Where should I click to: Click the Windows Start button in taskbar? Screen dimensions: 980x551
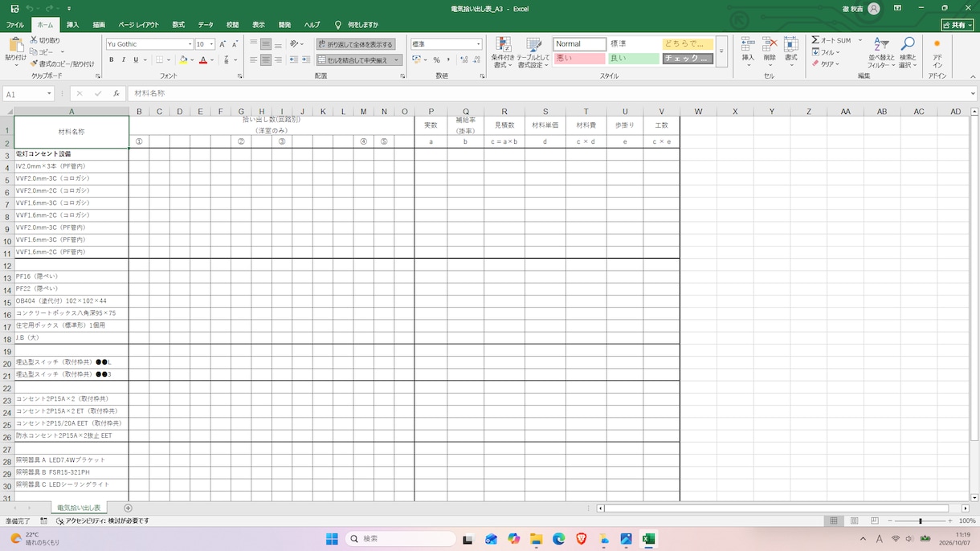click(x=333, y=539)
